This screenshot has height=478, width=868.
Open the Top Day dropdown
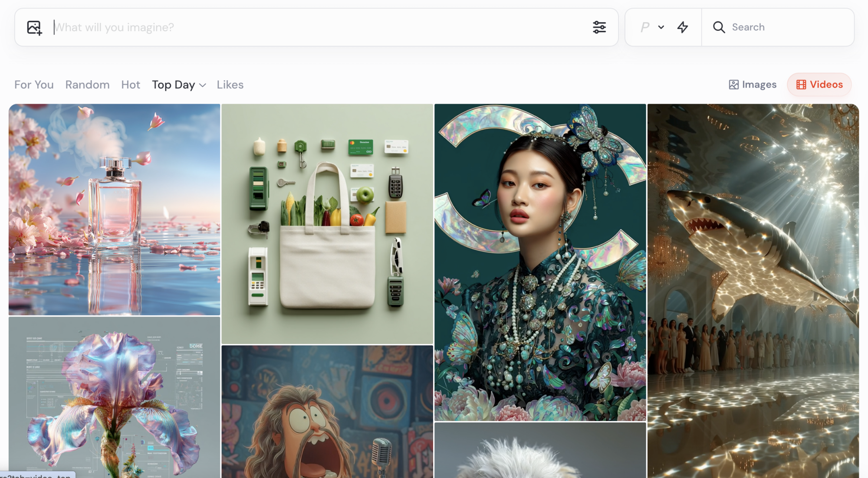click(178, 85)
